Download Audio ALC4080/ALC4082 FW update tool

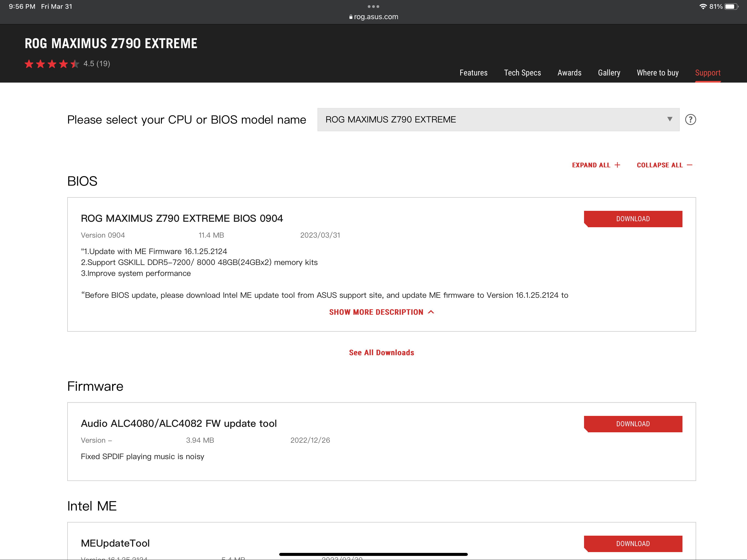click(633, 424)
